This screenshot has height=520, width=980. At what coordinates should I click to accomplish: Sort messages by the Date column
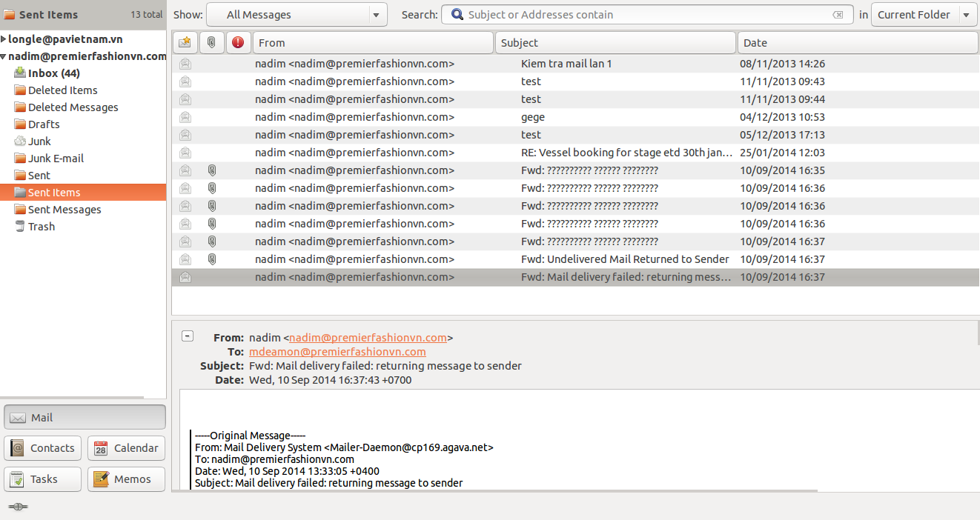[857, 43]
